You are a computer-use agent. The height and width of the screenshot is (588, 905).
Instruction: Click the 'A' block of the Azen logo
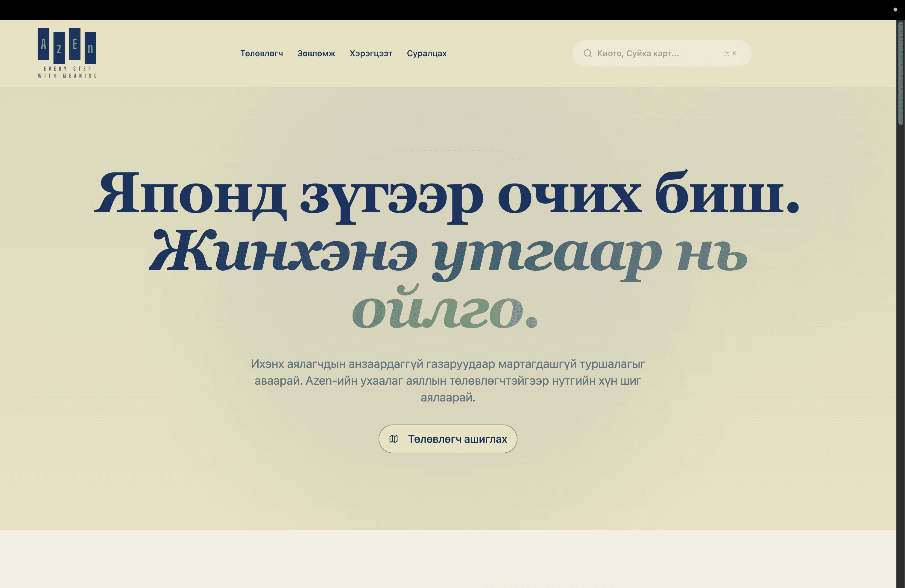pyautogui.click(x=43, y=44)
